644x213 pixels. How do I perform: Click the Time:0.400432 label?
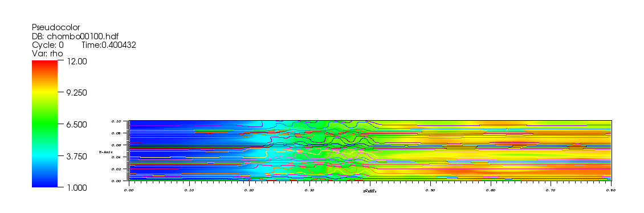[109, 45]
